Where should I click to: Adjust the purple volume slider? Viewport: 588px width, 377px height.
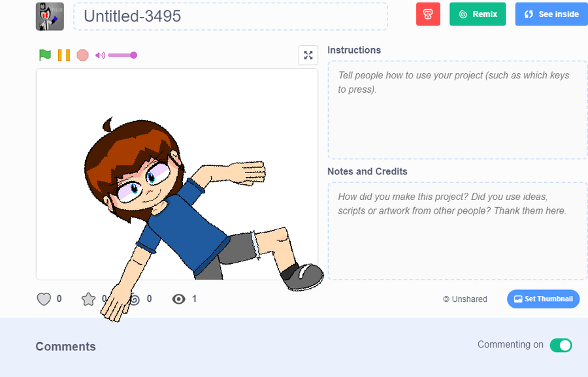pos(123,55)
